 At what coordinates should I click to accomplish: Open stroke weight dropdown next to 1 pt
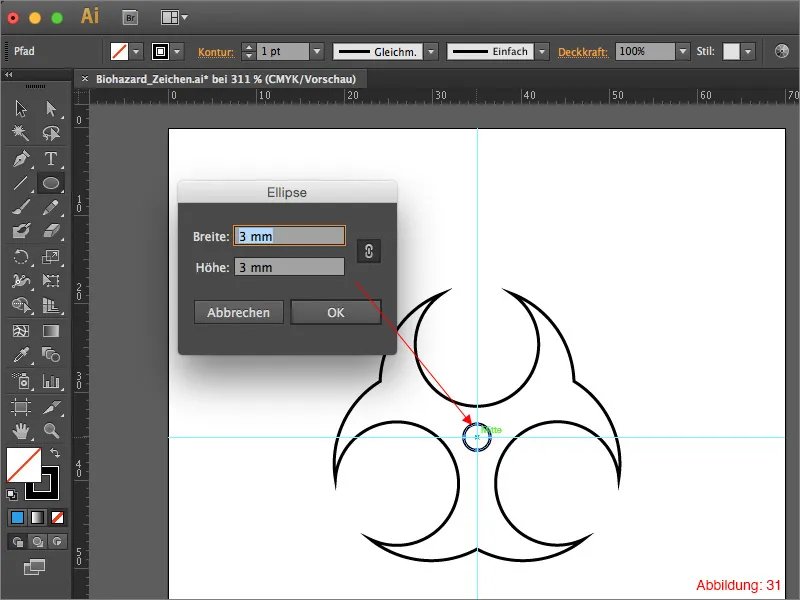pos(317,52)
